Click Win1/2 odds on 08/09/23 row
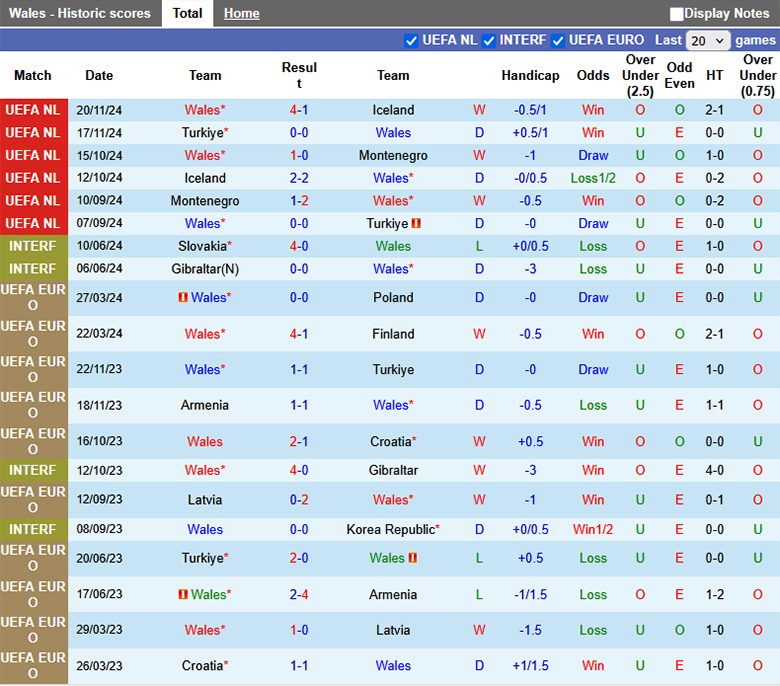780x686 pixels. (x=593, y=529)
